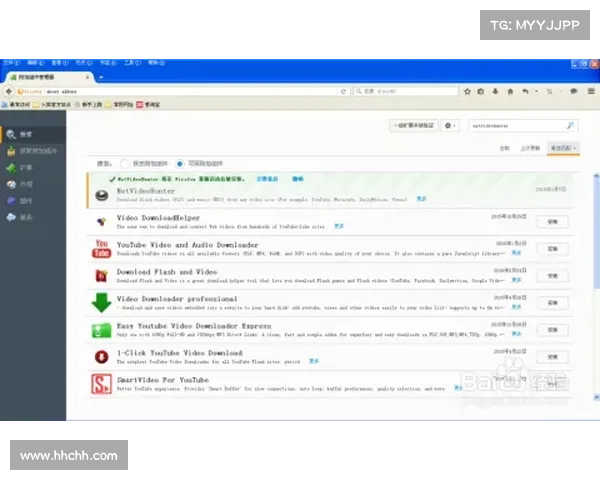Select the second search scope radio button
This screenshot has width=600, height=480.
pos(180,162)
